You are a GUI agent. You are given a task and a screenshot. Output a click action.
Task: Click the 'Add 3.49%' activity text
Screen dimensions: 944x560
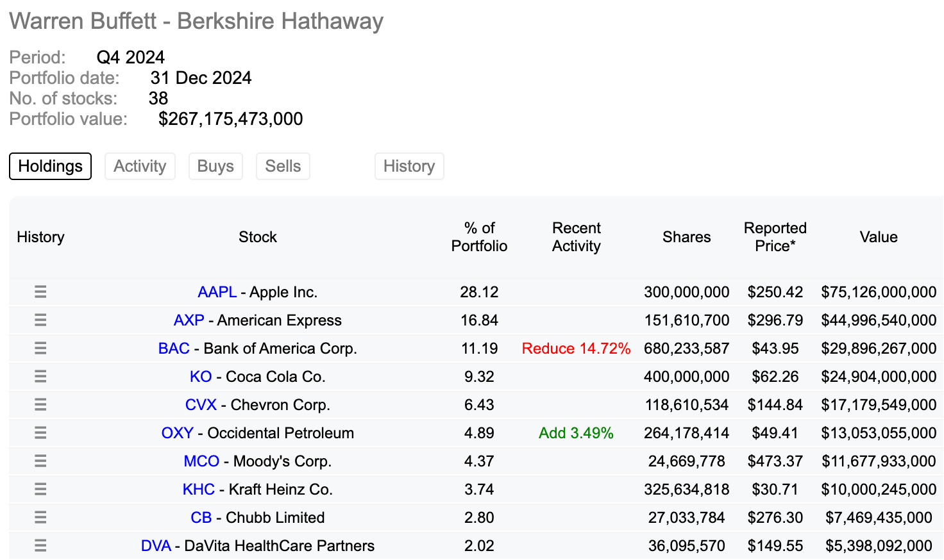[576, 433]
